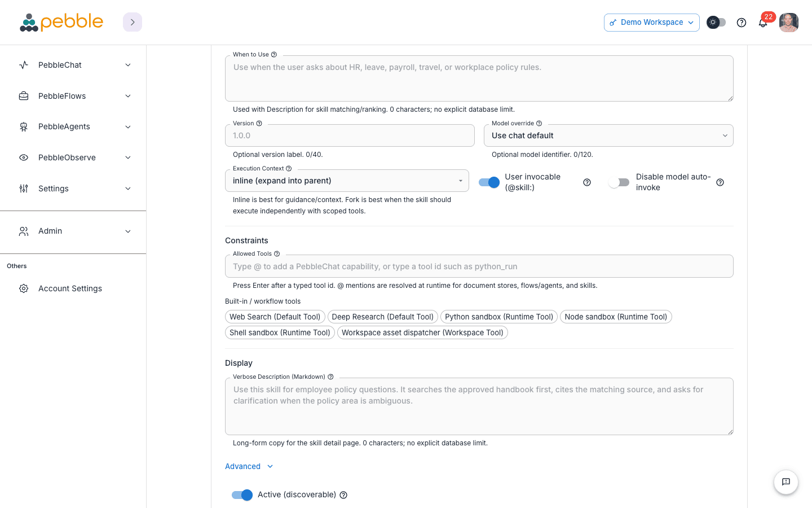Screen dimensions: 812x508
Task: Toggle Active (discoverable) switch
Action: (242, 495)
